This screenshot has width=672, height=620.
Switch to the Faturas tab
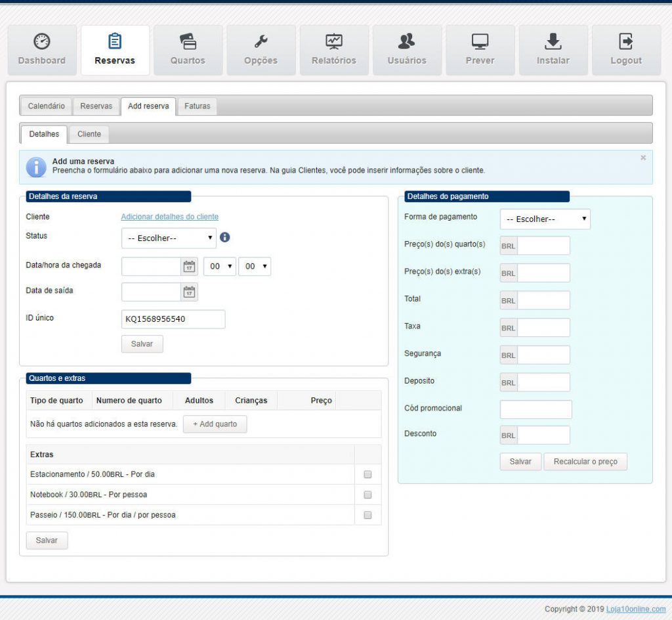click(197, 106)
